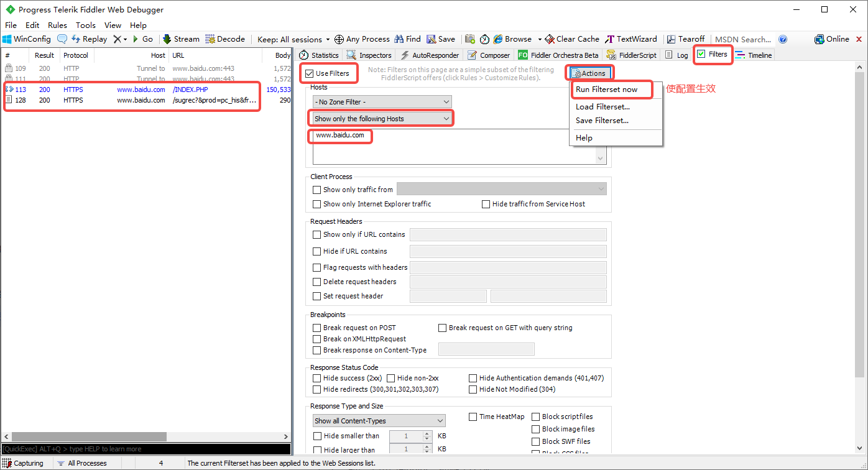Open the No Zone Filter dropdown
The width and height of the screenshot is (868, 470).
[382, 102]
